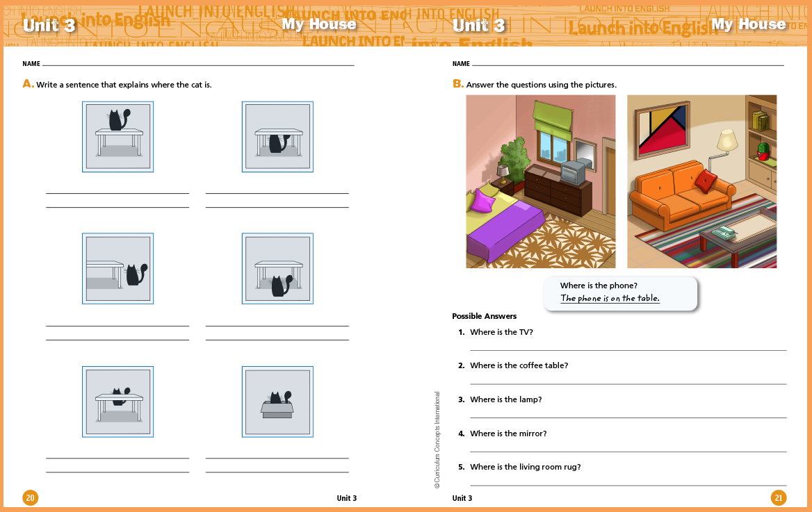812x512 pixels.
Task: Click 'Unit 3' header on left page
Action: click(x=49, y=26)
